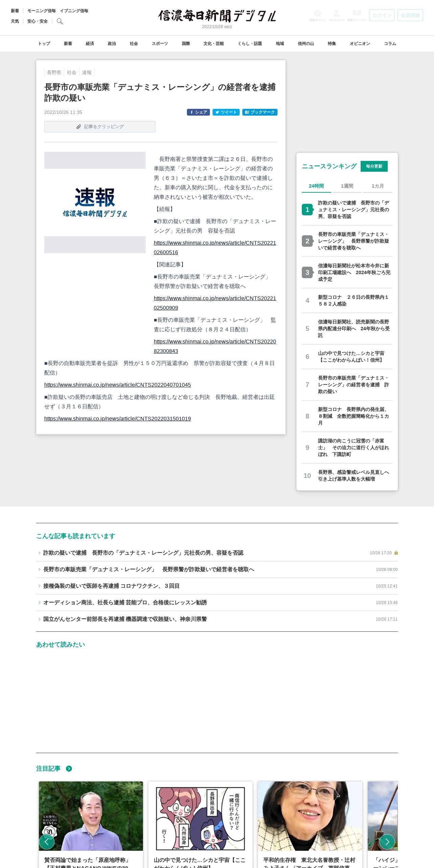The height and width of the screenshot is (868, 434).
Task: Click the 会員登録 button
Action: [x=410, y=15]
